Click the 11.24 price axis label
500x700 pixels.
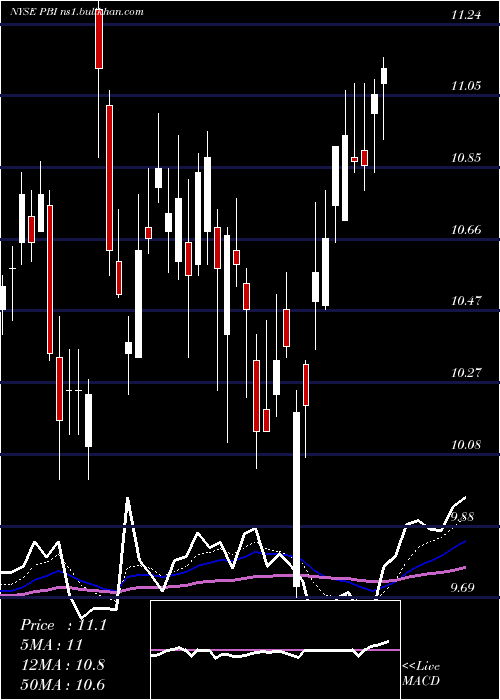pos(466,16)
